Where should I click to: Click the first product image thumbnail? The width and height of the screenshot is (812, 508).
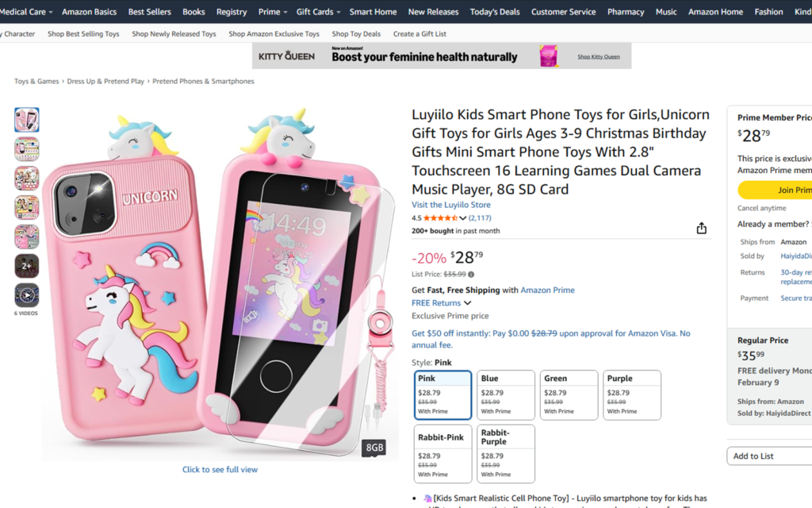26,119
